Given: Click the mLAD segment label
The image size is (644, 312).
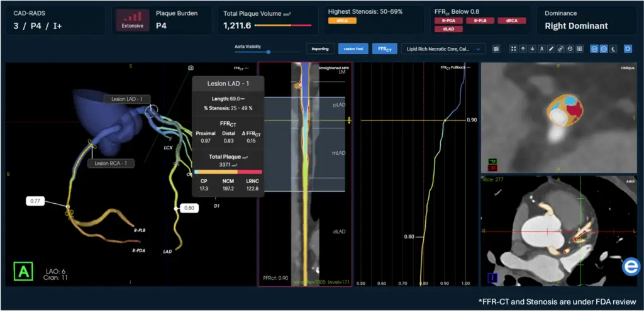Looking at the screenshot, I should (x=339, y=153).
